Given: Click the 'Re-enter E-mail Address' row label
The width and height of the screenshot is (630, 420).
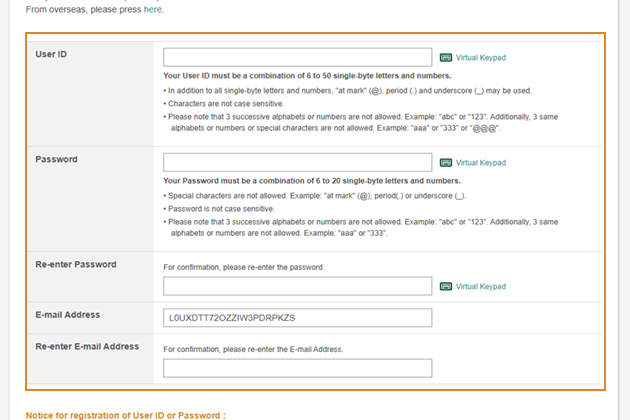Looking at the screenshot, I should (87, 347).
